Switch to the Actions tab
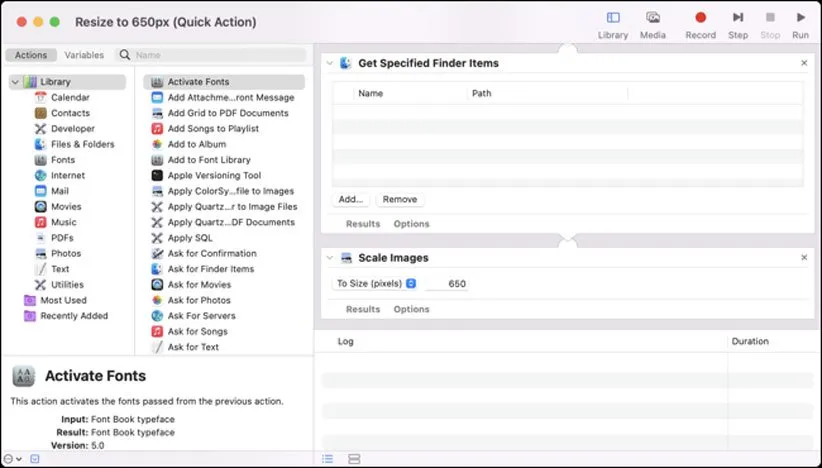 point(31,55)
